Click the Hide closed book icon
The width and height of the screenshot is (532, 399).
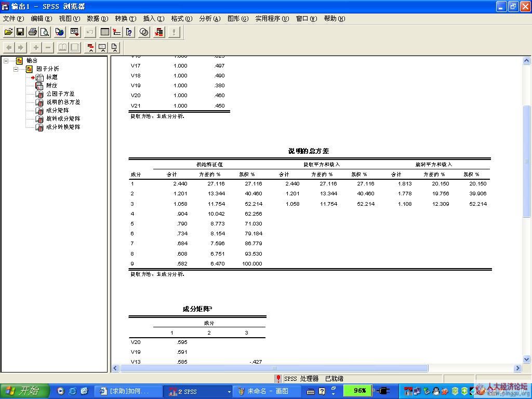[75, 47]
